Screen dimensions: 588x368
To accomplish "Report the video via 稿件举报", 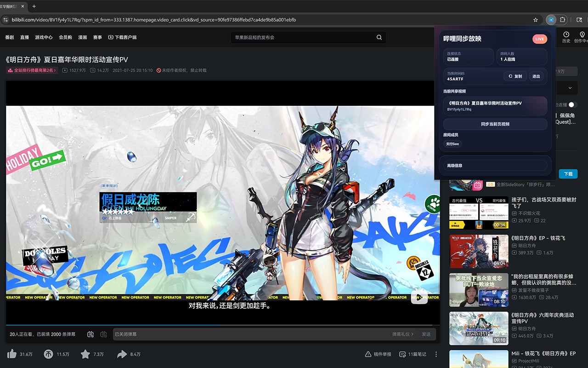I will tap(378, 354).
